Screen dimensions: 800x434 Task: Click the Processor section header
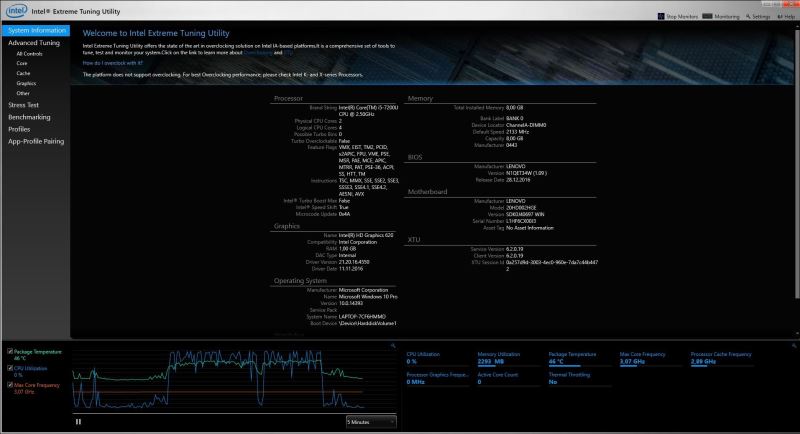(288, 98)
